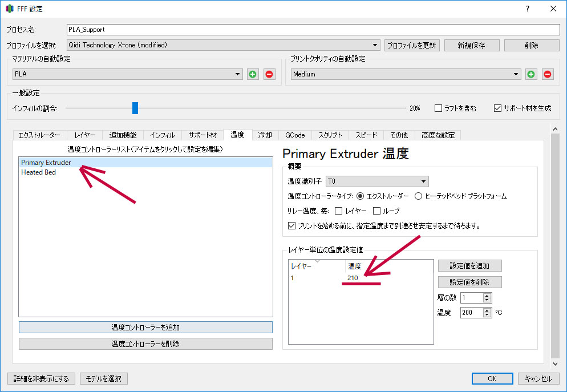Switch to the 冷却 tab
Image resolution: width=567 pixels, height=392 pixels.
(x=265, y=135)
